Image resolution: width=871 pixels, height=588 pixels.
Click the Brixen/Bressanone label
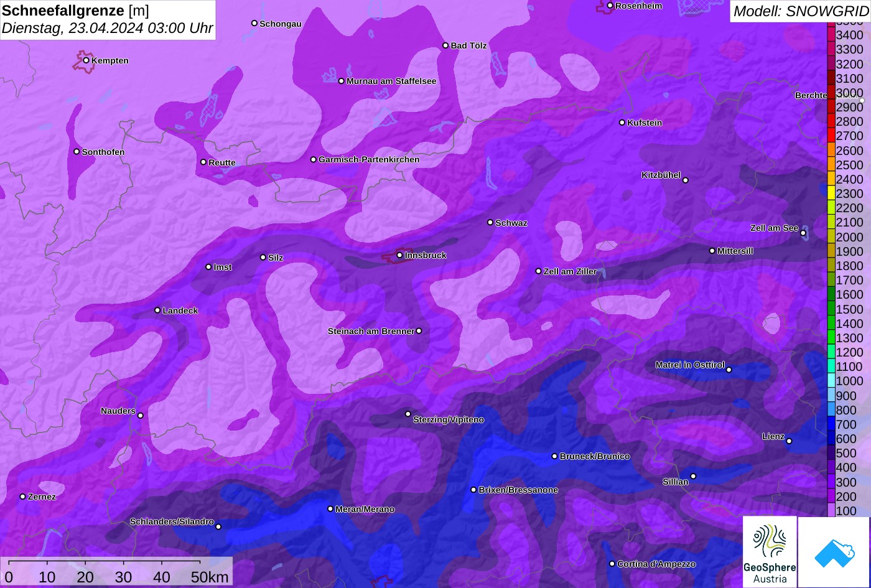click(x=518, y=490)
